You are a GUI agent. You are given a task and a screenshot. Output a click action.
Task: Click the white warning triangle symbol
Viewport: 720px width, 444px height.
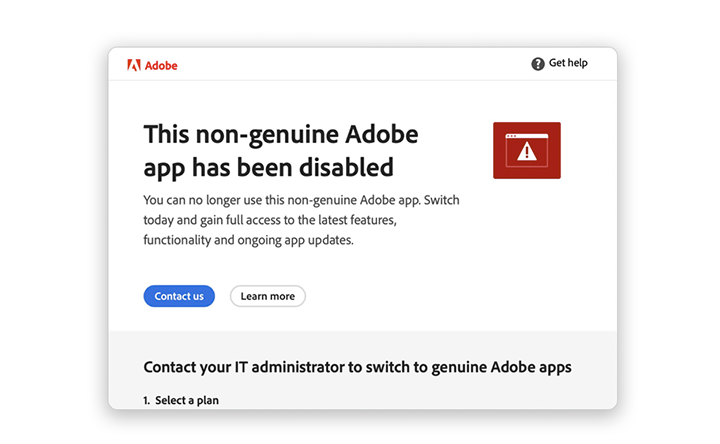coord(527,152)
